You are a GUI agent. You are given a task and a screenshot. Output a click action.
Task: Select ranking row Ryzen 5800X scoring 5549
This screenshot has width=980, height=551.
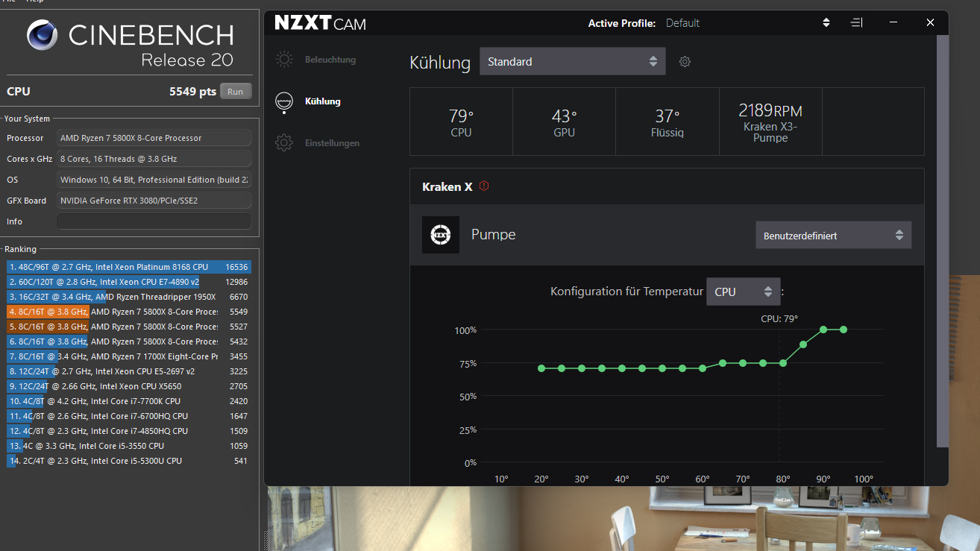(129, 312)
